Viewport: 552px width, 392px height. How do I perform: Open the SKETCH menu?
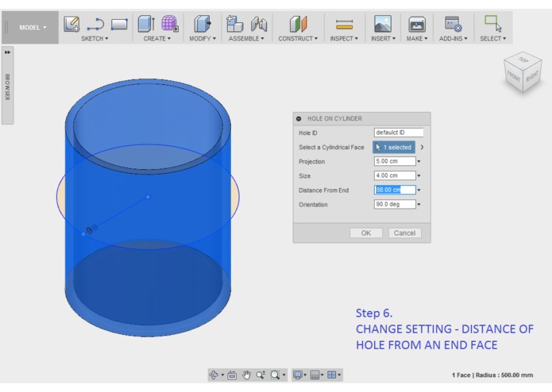click(95, 38)
